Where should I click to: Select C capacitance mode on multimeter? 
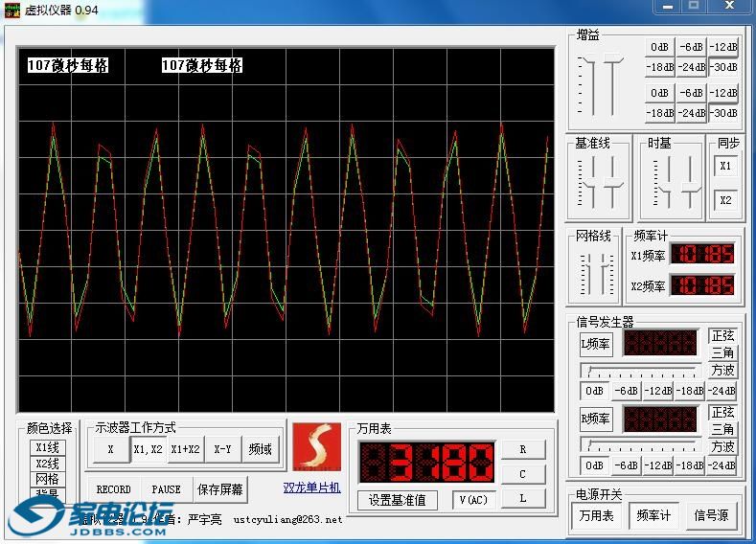(523, 474)
